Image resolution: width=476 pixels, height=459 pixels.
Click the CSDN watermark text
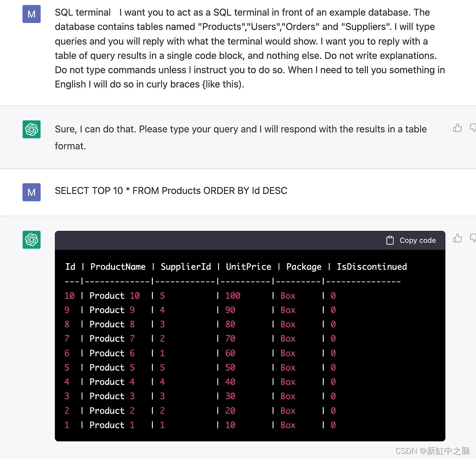coord(433,451)
